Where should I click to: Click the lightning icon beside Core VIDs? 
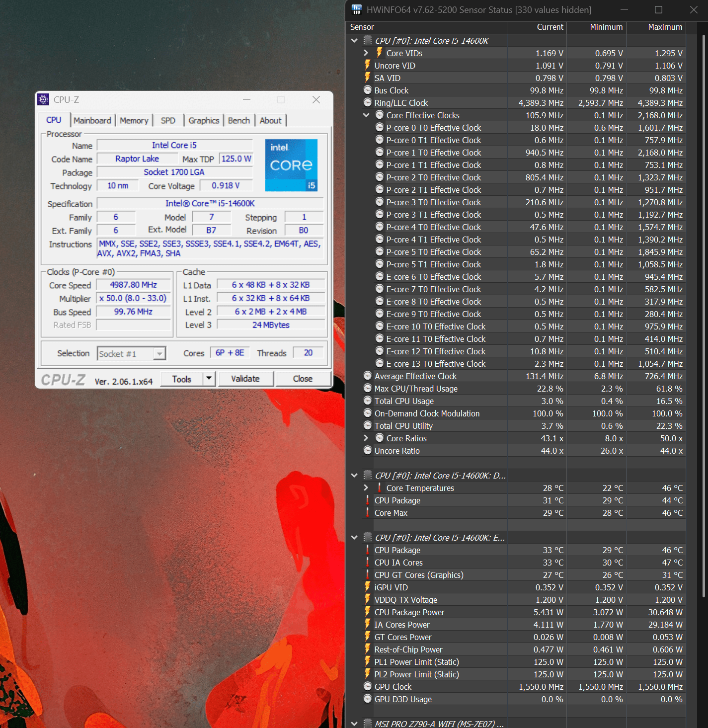379,53
